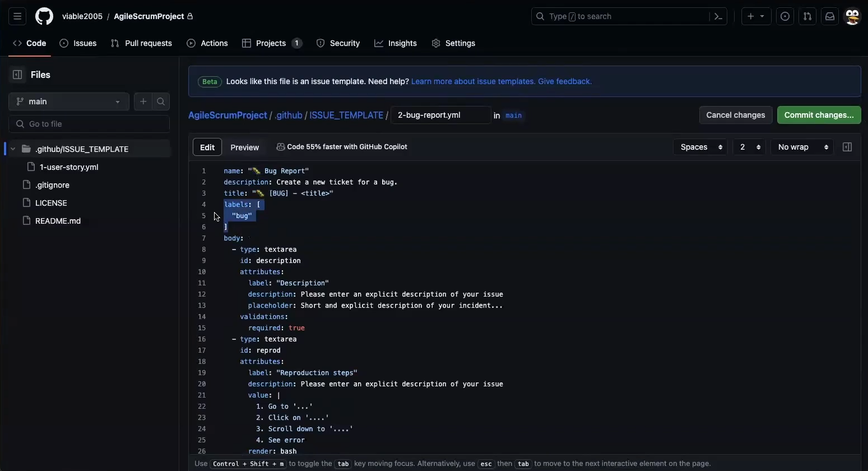Switch to the Preview view
The width and height of the screenshot is (868, 471).
click(245, 147)
